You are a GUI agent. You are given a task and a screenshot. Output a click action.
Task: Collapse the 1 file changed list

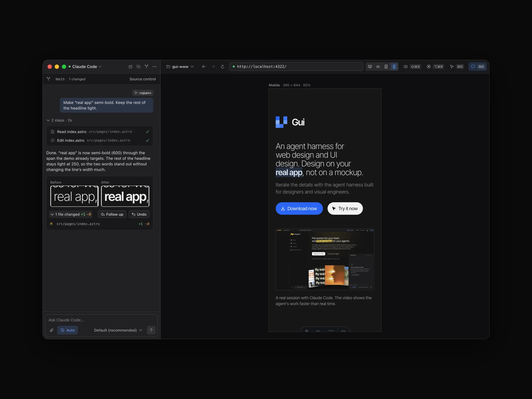click(x=71, y=214)
